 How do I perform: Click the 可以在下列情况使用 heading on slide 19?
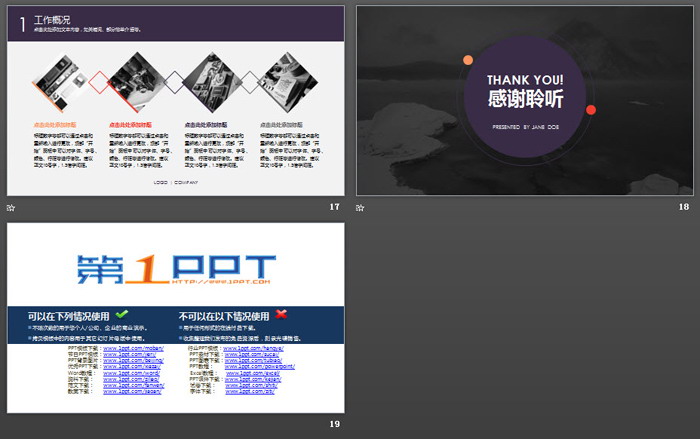point(68,316)
